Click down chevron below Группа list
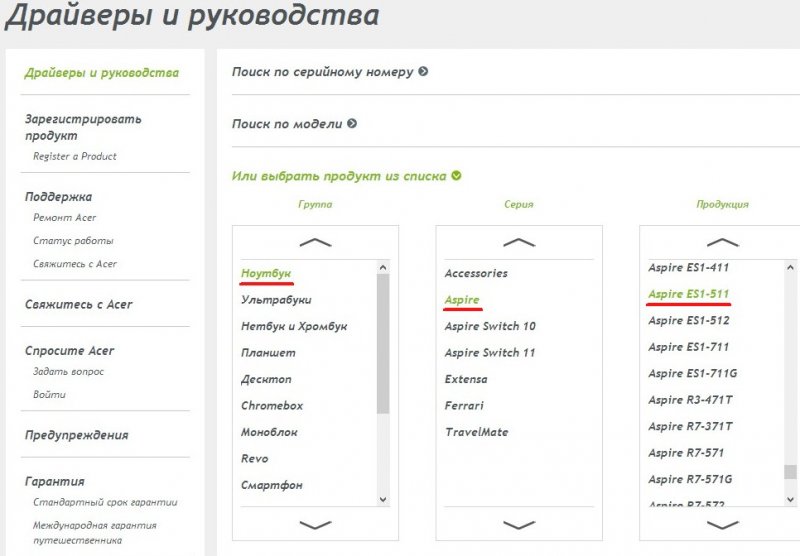 click(315, 524)
